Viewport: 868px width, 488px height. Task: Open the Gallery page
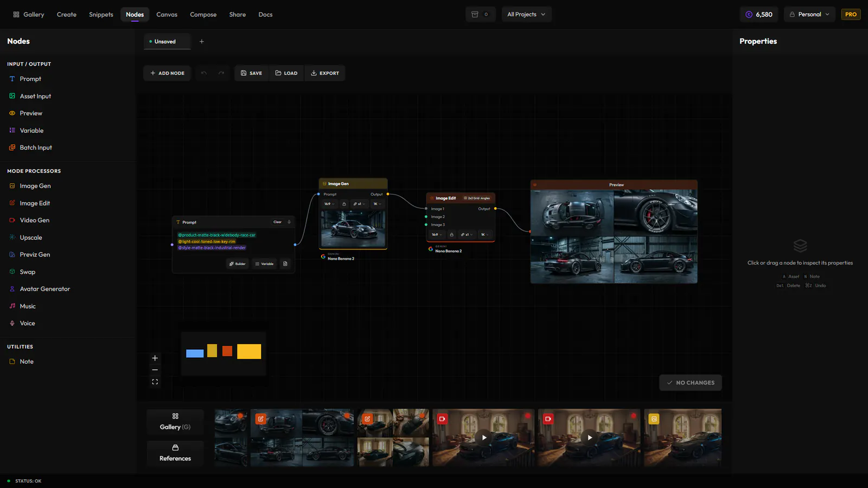click(x=29, y=15)
